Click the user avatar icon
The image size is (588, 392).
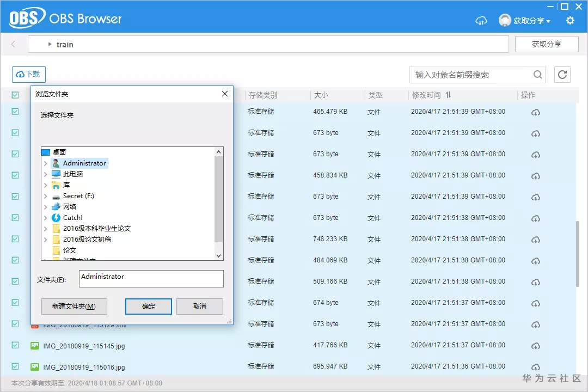point(505,20)
